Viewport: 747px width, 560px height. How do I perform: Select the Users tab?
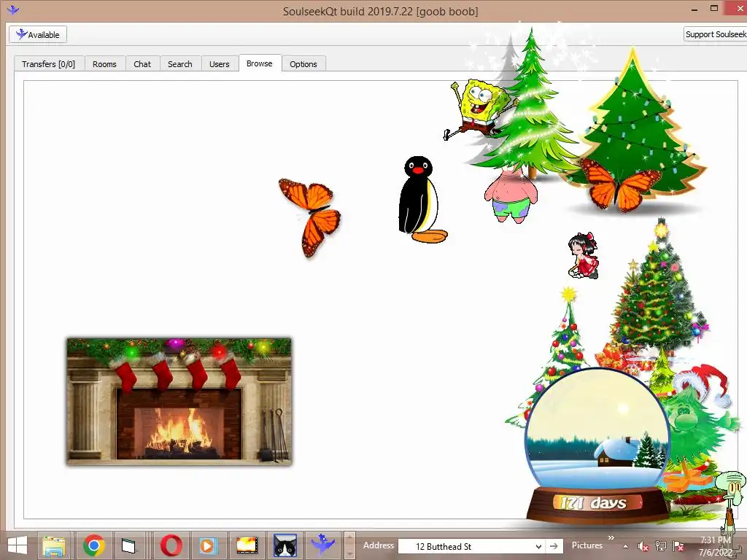coord(219,64)
